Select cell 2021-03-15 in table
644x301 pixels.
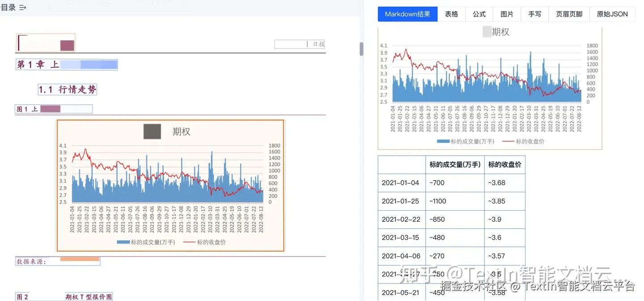click(x=402, y=238)
